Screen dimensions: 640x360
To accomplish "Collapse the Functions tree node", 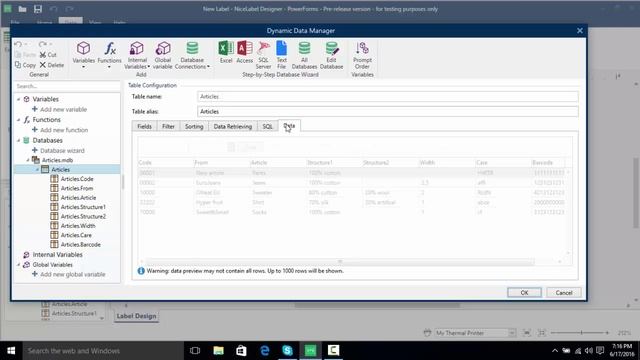I will point(18,120).
